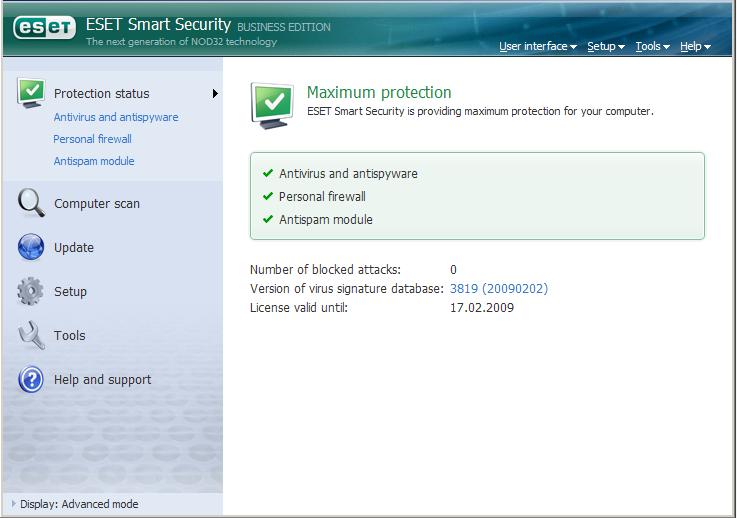Click the license date 17.02.2009
This screenshot has width=737, height=518.
click(x=482, y=307)
